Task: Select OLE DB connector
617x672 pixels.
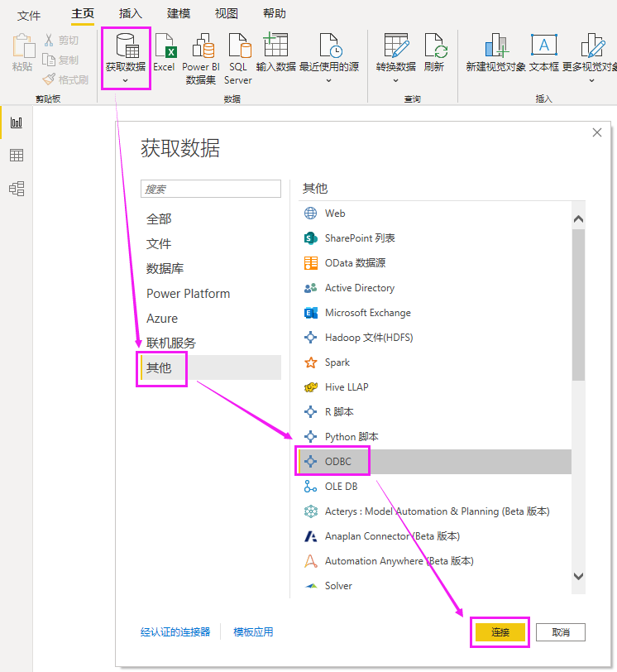Action: tap(435, 487)
